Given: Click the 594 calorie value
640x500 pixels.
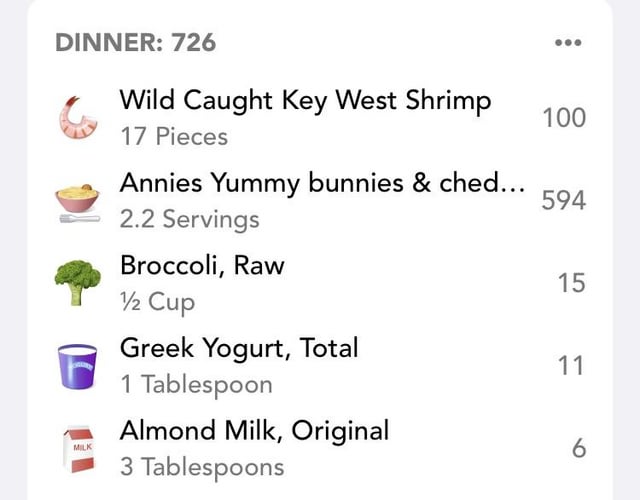Looking at the screenshot, I should coord(564,201).
